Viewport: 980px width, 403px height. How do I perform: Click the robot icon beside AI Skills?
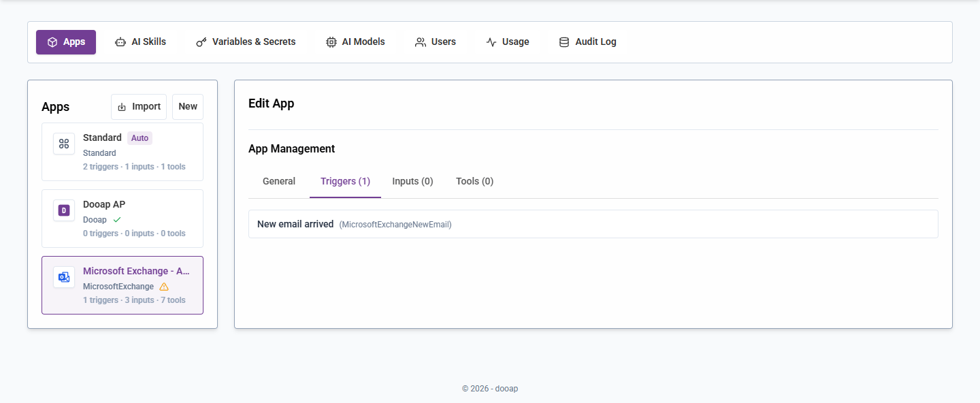(120, 42)
